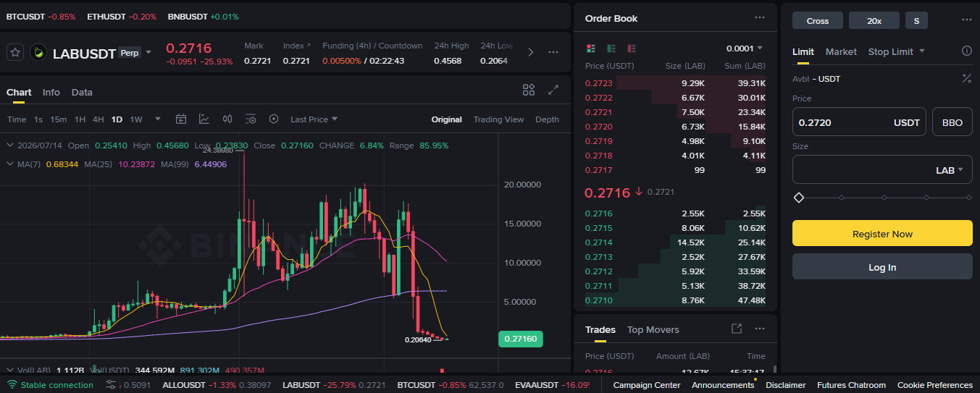Image resolution: width=980 pixels, height=393 pixels.
Task: Open the calculator icon beside Avbl
Action: [x=966, y=78]
